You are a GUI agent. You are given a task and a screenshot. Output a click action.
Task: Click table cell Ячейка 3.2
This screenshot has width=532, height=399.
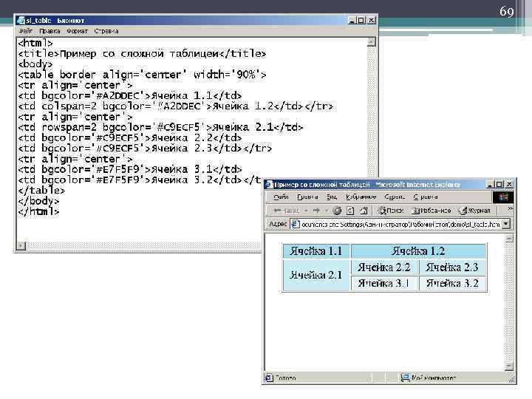click(453, 283)
